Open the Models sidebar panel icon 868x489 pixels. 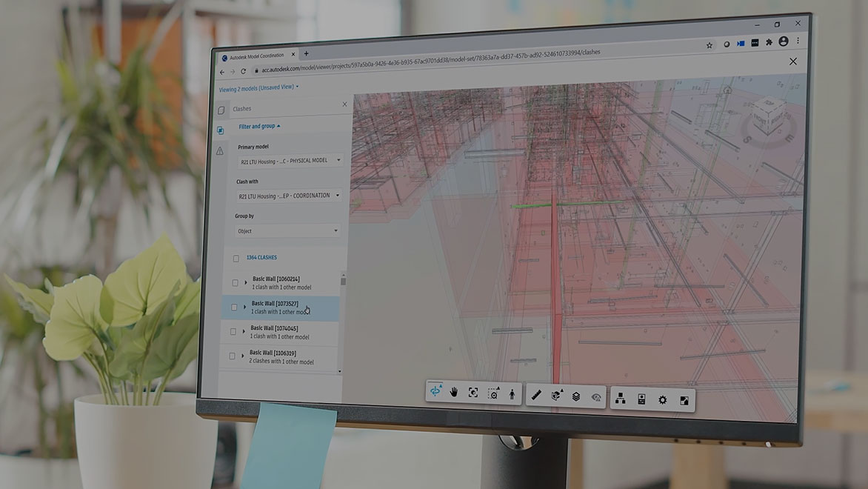click(221, 110)
